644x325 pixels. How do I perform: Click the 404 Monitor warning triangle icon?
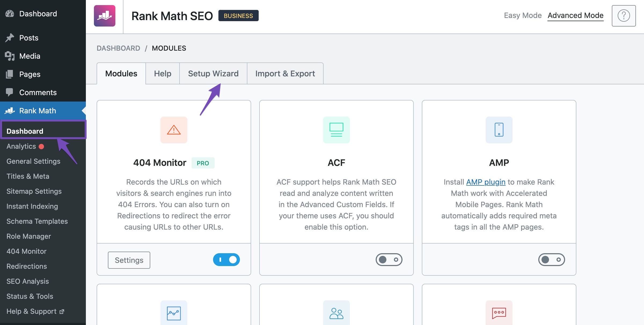pos(173,130)
